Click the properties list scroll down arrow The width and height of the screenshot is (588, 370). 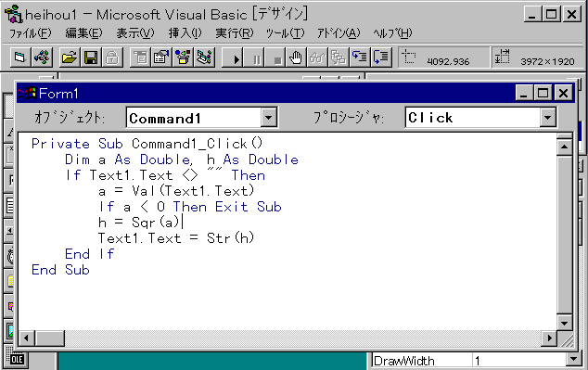click(x=573, y=360)
